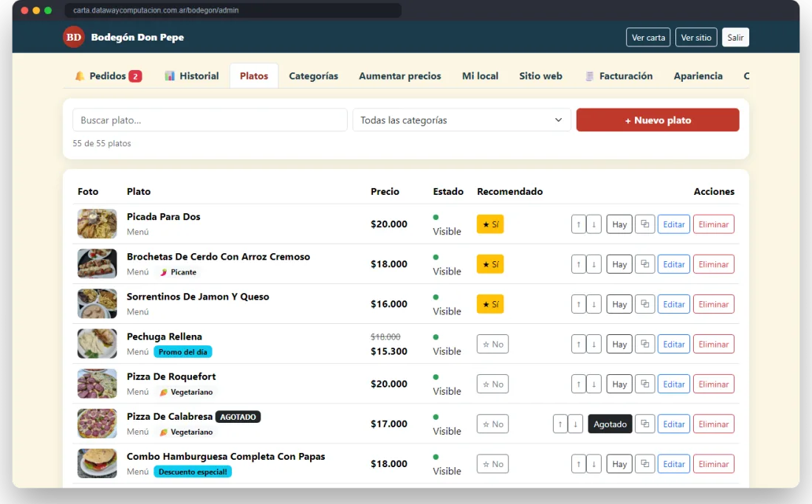Mark Pechuga Rellena as recommended

pyautogui.click(x=492, y=344)
